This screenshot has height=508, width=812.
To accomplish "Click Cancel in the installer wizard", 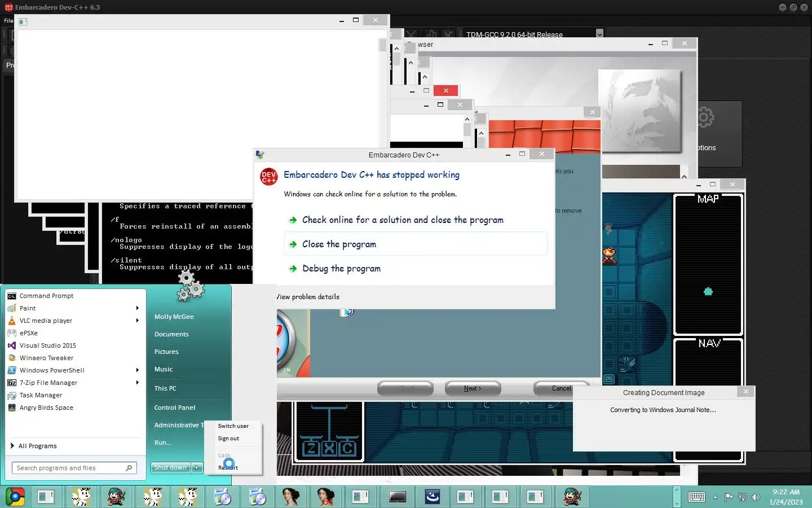I will point(561,388).
